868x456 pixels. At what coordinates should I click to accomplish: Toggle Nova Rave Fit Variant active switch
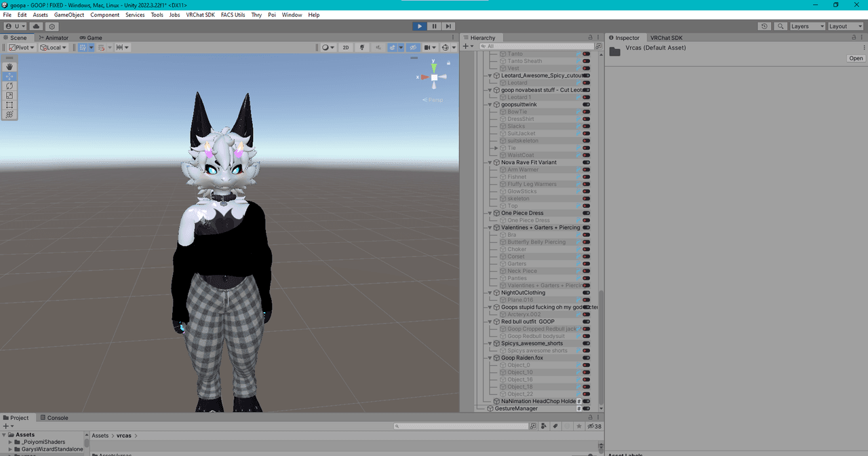(586, 162)
